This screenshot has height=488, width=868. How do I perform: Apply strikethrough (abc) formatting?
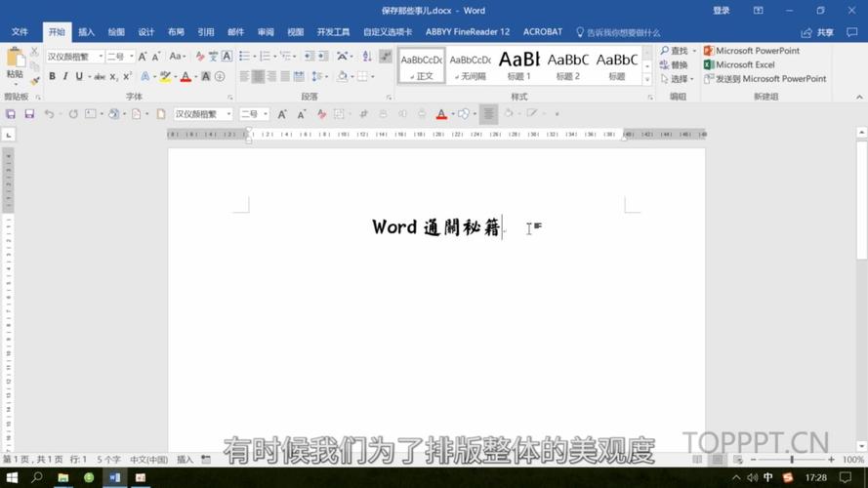click(100, 76)
